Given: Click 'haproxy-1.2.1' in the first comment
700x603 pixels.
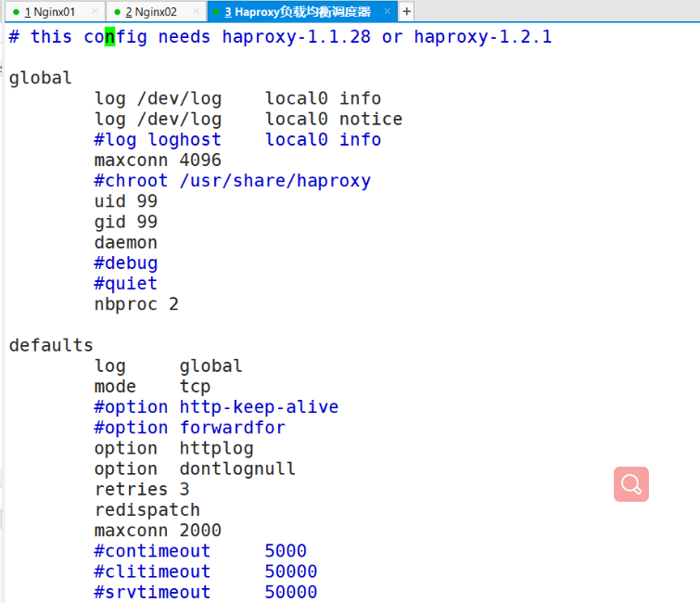Looking at the screenshot, I should pos(483,37).
